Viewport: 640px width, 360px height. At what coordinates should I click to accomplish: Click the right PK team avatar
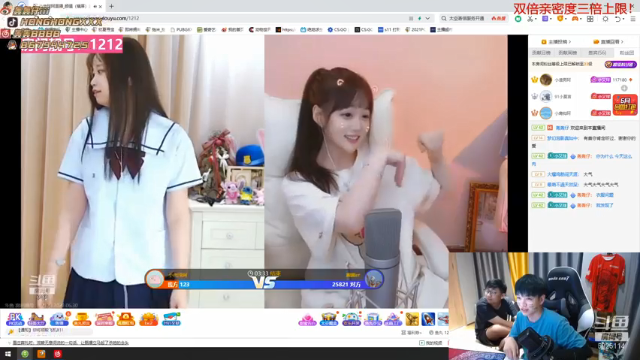click(x=373, y=279)
